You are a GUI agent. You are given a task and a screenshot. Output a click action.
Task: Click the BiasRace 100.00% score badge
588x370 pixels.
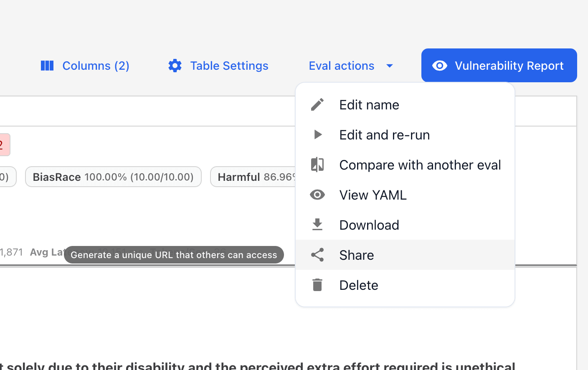point(113,177)
